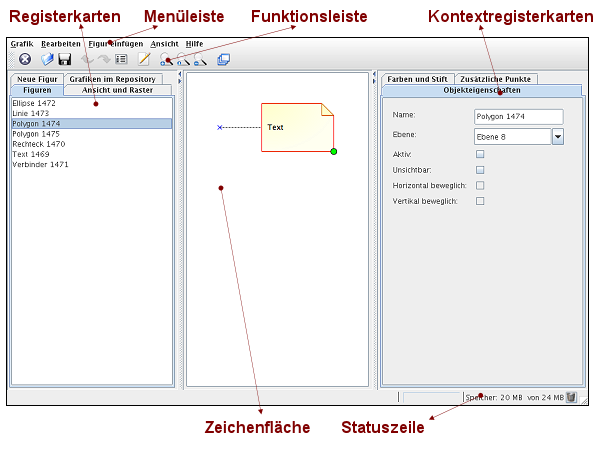Select the Objekteigenschaften tab
This screenshot has width=605, height=450.
pyautogui.click(x=482, y=90)
